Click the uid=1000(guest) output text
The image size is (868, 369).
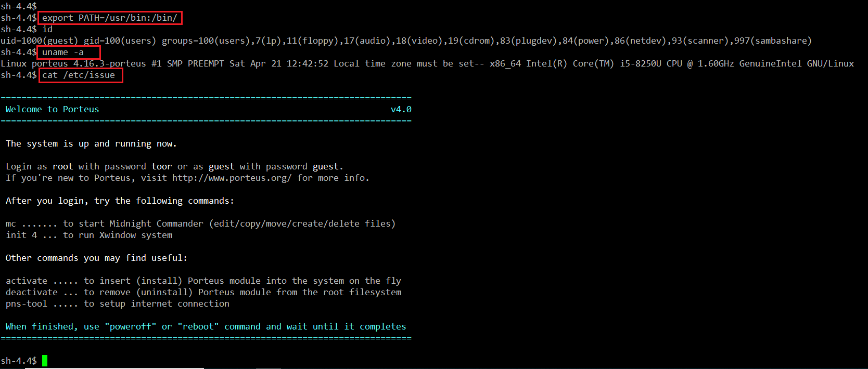pyautogui.click(x=39, y=41)
